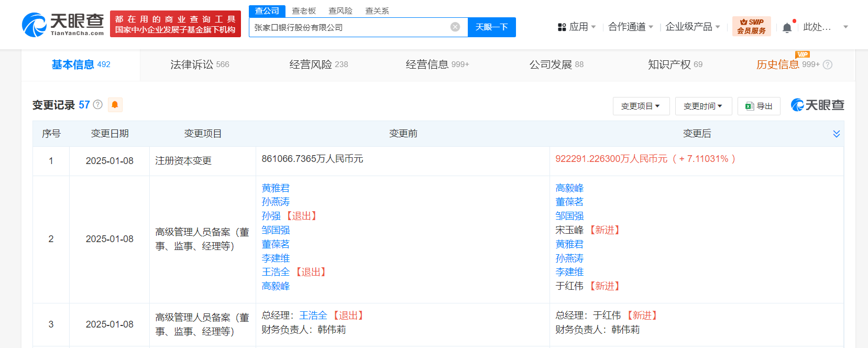Expand the 企业级产品 dropdown
Screen dimensions: 868x348
pyautogui.click(x=693, y=27)
